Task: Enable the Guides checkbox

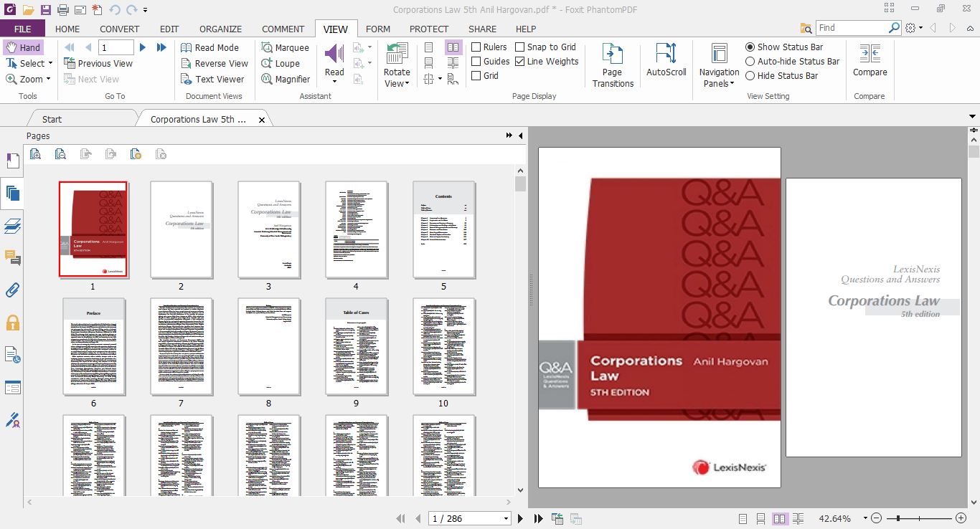Action: (476, 62)
